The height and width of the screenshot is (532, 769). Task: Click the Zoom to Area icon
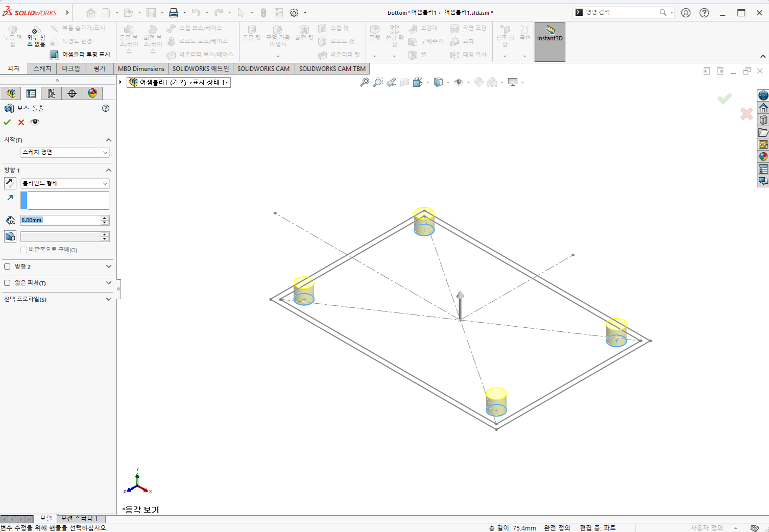click(x=378, y=82)
